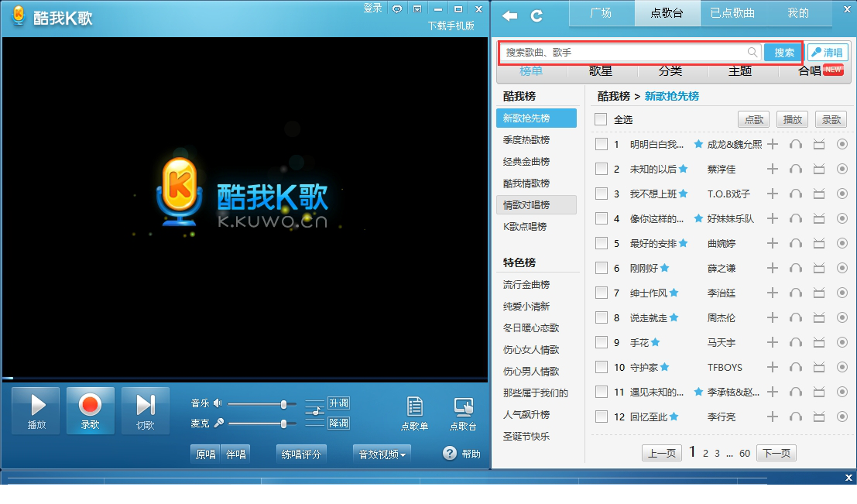Click the MV icon beside 守护家 by TFBOYS
This screenshot has height=504, width=857.
[x=819, y=367]
